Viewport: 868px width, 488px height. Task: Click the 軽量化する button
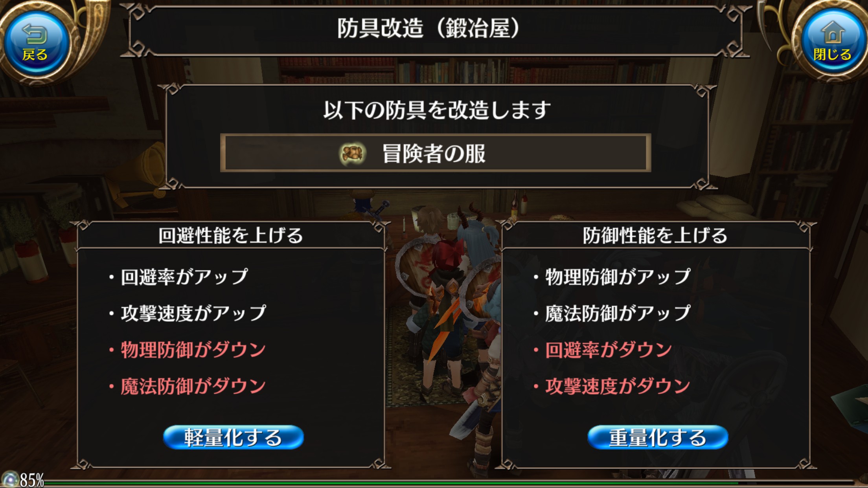233,437
